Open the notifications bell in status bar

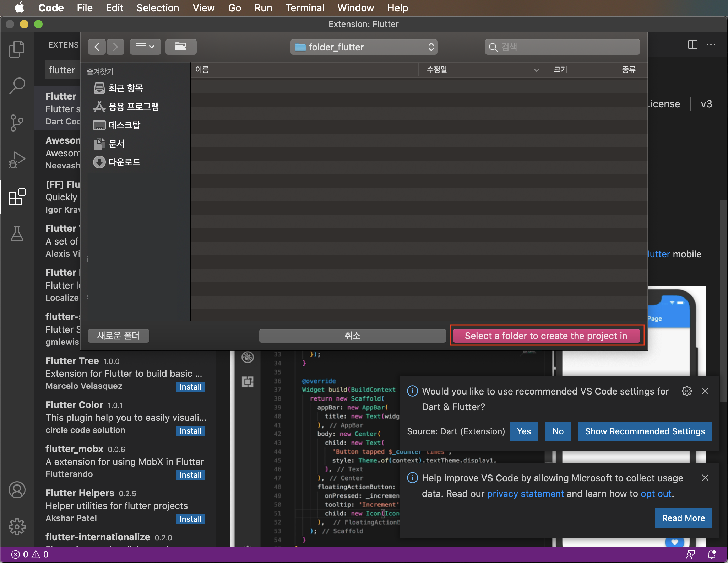[712, 554]
